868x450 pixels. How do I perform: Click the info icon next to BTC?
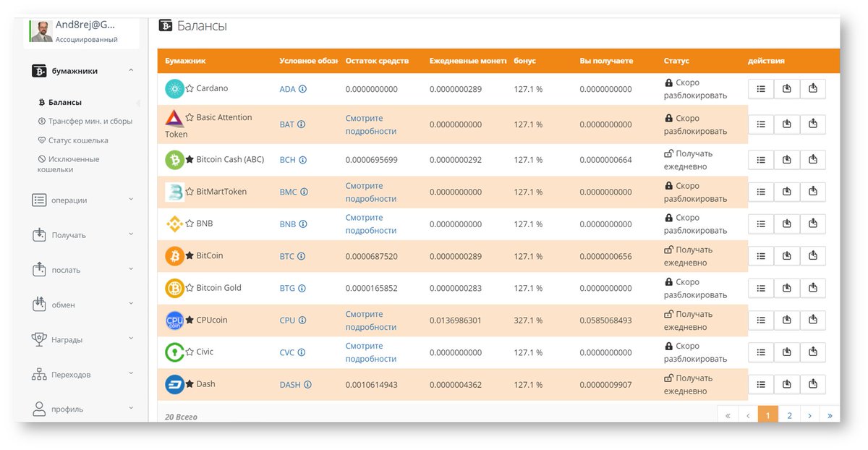(301, 256)
